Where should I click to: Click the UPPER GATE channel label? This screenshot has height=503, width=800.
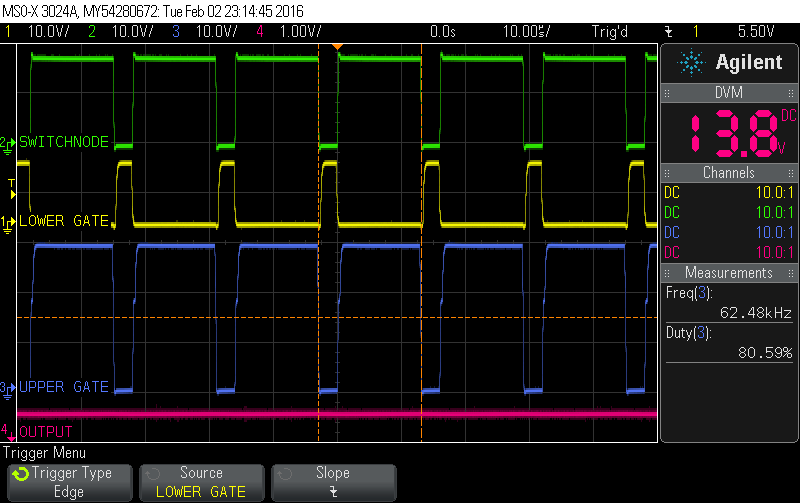(x=64, y=387)
